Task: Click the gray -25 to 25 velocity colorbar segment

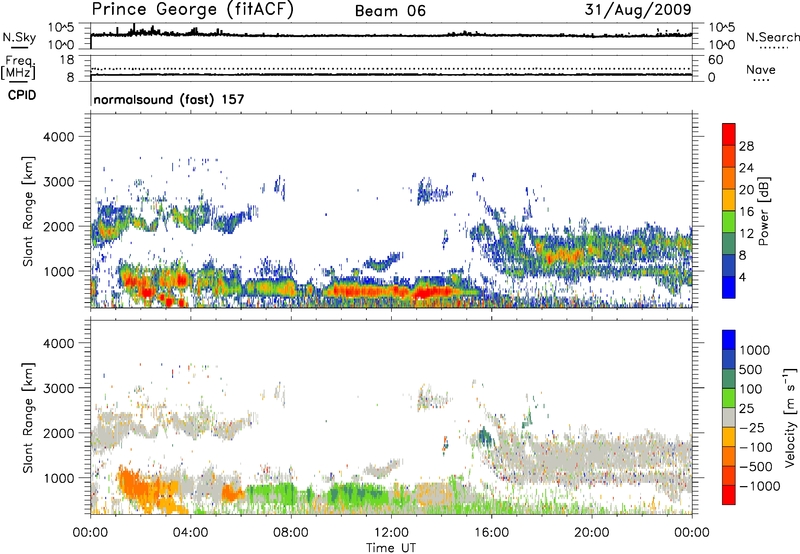Action: pyautogui.click(x=729, y=417)
